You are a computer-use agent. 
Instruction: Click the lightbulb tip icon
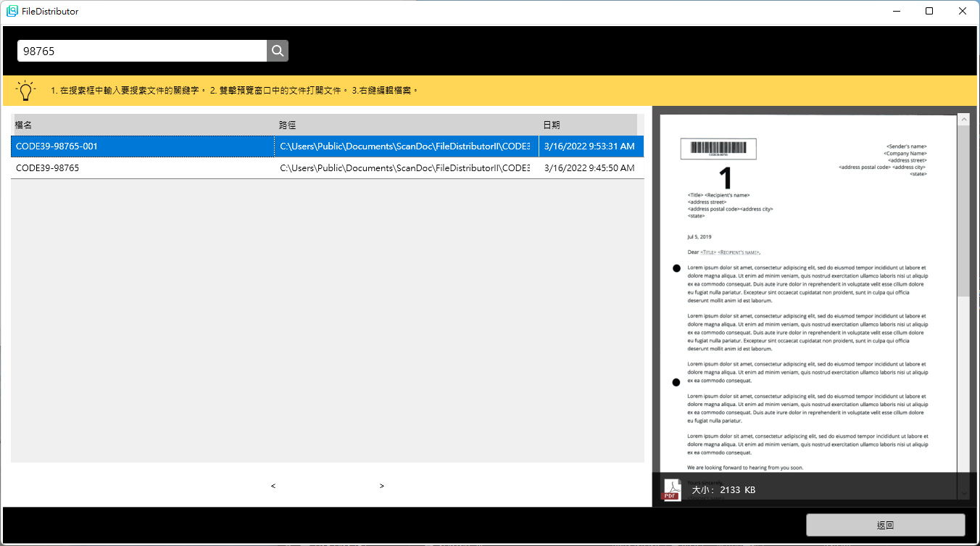(26, 91)
